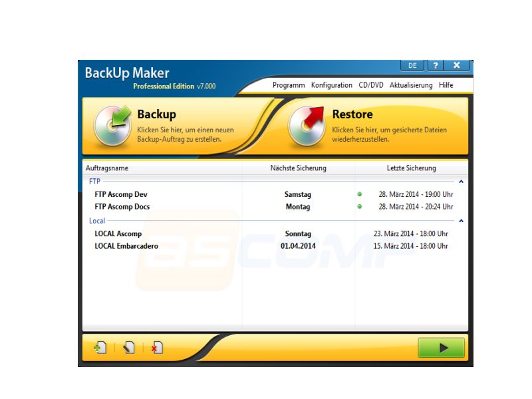Select the Local group header
The width and height of the screenshot is (532, 399).
pos(96,221)
